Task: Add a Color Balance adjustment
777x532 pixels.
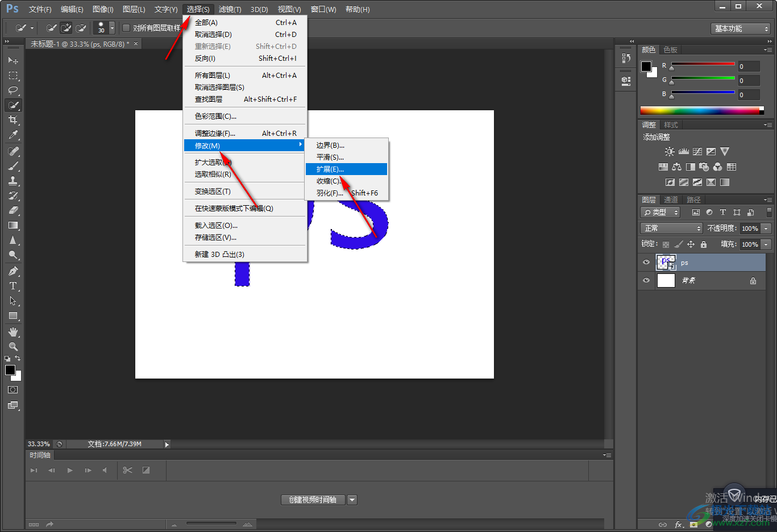Action: (x=676, y=167)
